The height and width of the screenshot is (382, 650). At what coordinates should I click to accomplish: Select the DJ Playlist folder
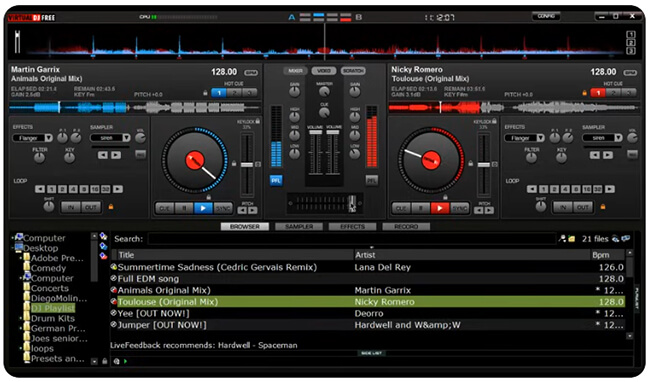pyautogui.click(x=53, y=309)
